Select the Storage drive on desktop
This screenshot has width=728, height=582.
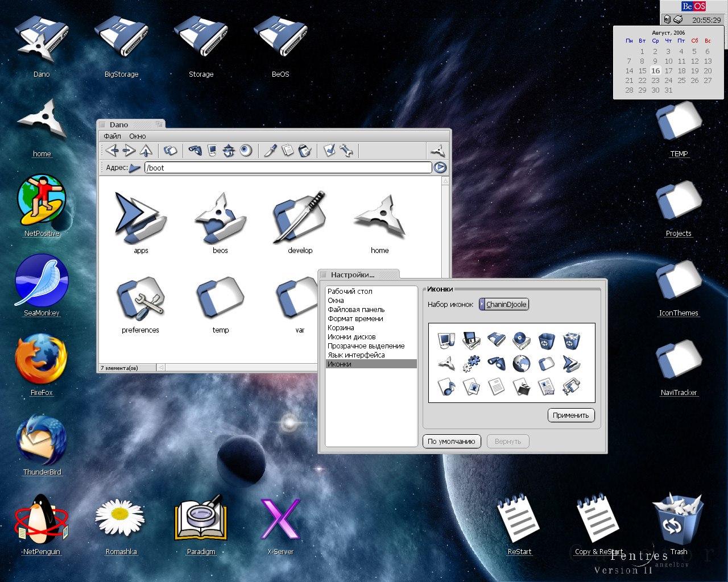pyautogui.click(x=201, y=45)
